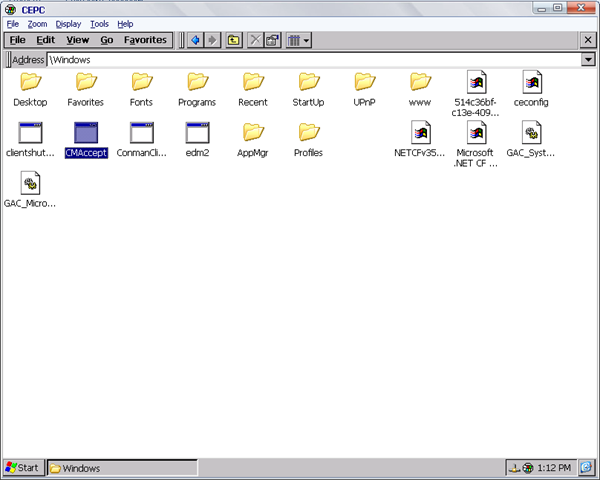
Task: Open the View menu
Action: coord(78,40)
